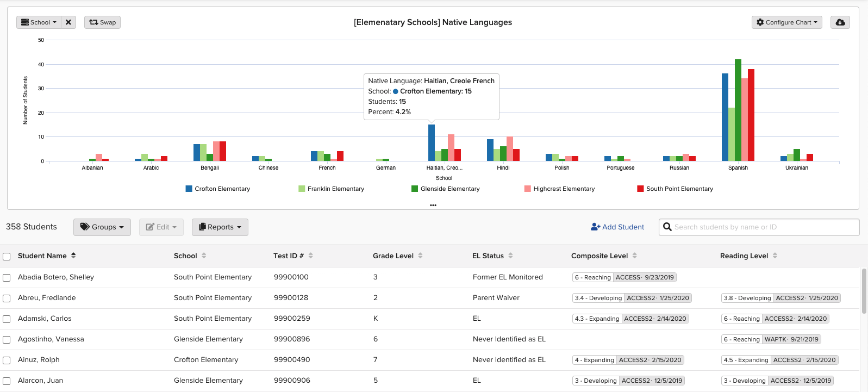The height and width of the screenshot is (392, 868).
Task: Sort by Reading Level arrows icon
Action: (x=775, y=256)
